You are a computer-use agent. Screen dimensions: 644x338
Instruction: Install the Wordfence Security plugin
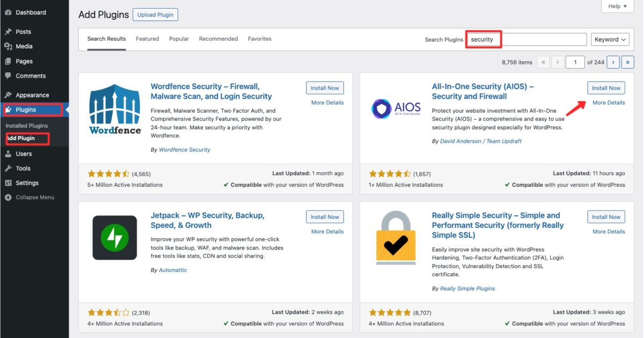tap(325, 88)
